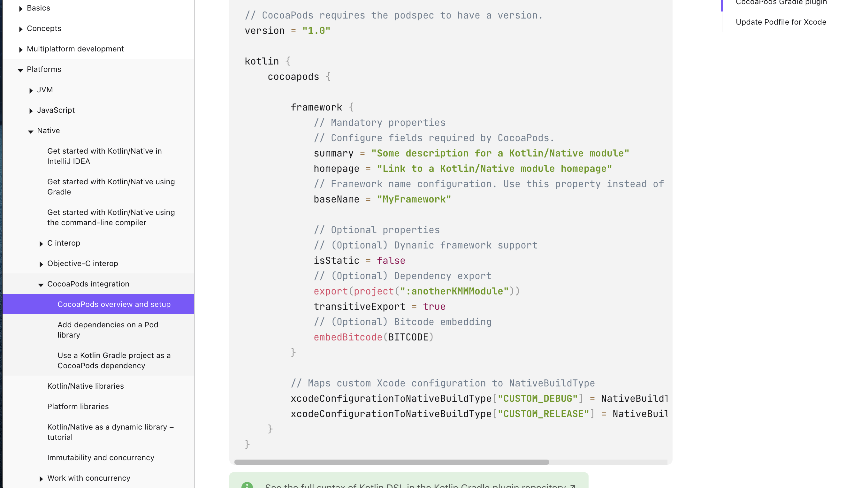Screen dimensions: 868x488
Task: Click the code block horizontal scrollbar
Action: 392,462
